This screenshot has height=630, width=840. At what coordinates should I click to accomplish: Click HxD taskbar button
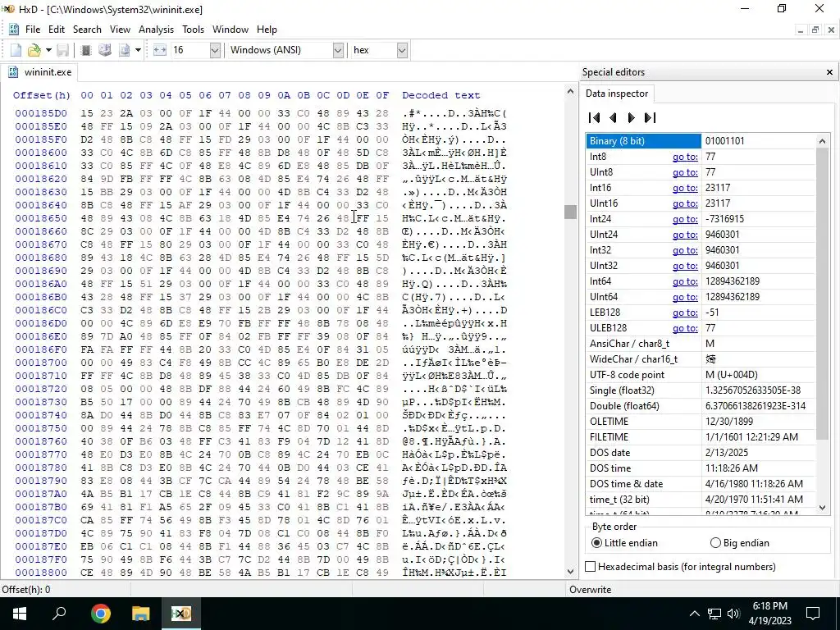pos(181,614)
